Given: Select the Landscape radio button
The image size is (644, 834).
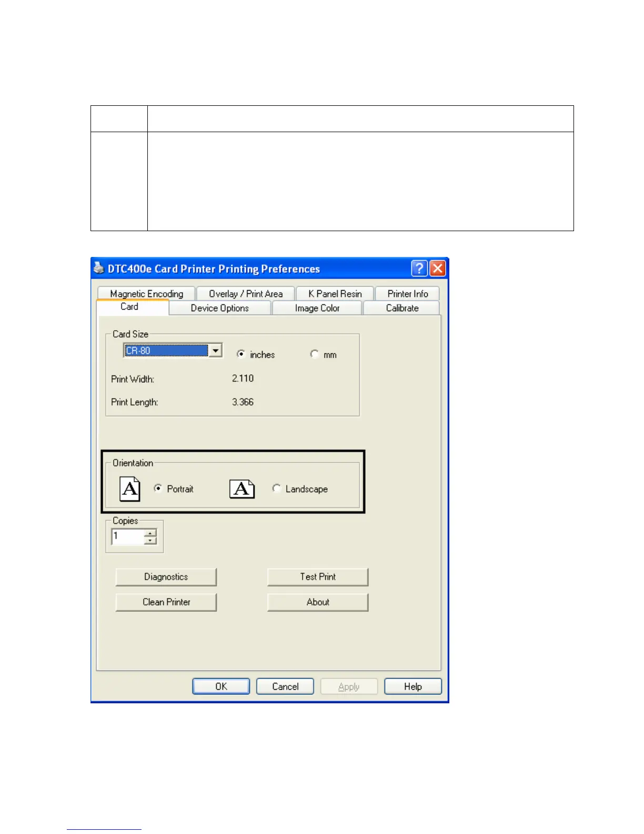Looking at the screenshot, I should [x=276, y=488].
